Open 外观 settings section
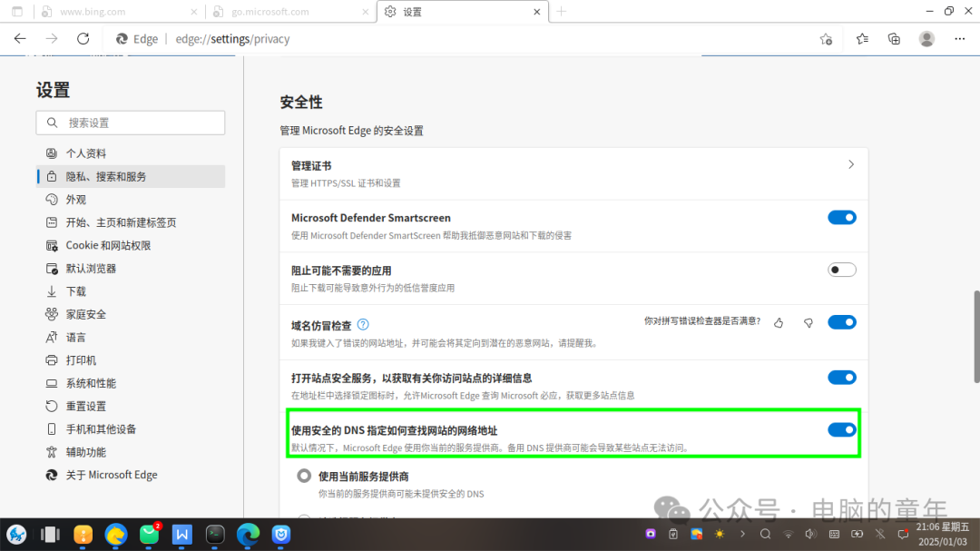The width and height of the screenshot is (980, 551). point(131,200)
